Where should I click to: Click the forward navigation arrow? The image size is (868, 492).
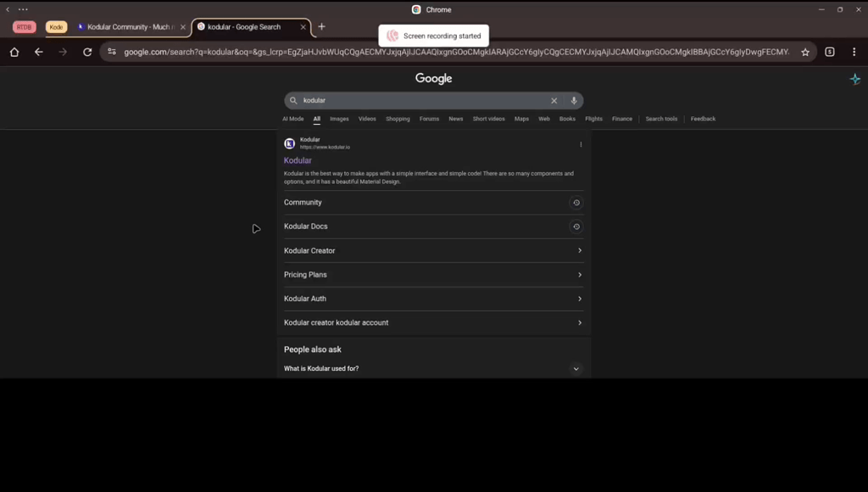coord(63,52)
